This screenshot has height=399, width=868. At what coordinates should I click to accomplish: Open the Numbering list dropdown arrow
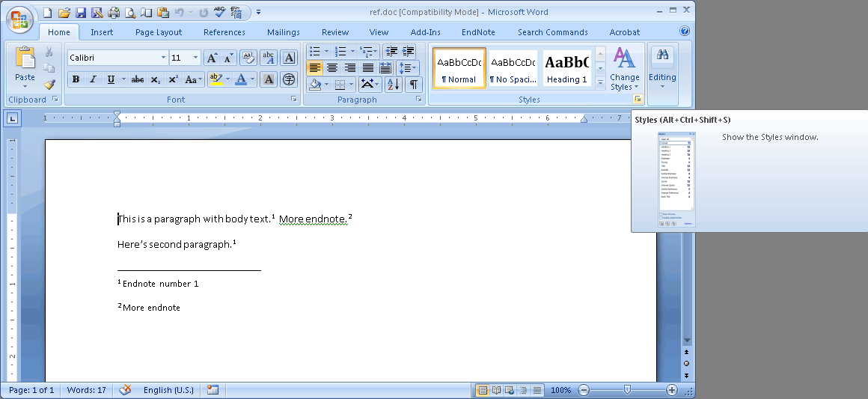(352, 52)
